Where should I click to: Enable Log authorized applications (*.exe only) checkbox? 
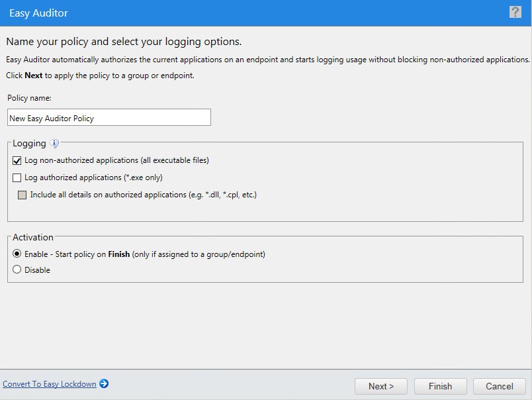pos(17,177)
